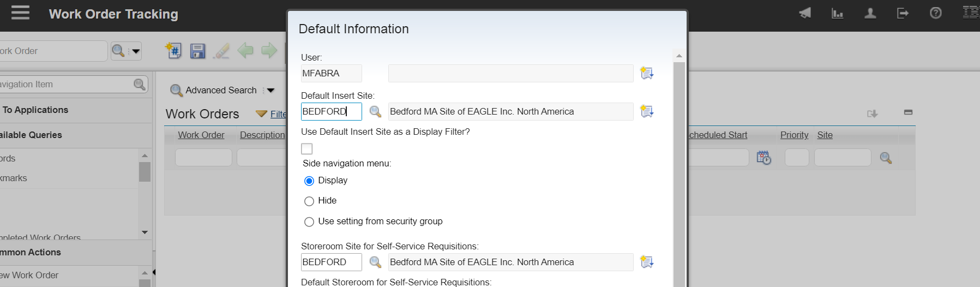Open the Default Insert Site lookup magnifier

tap(375, 111)
